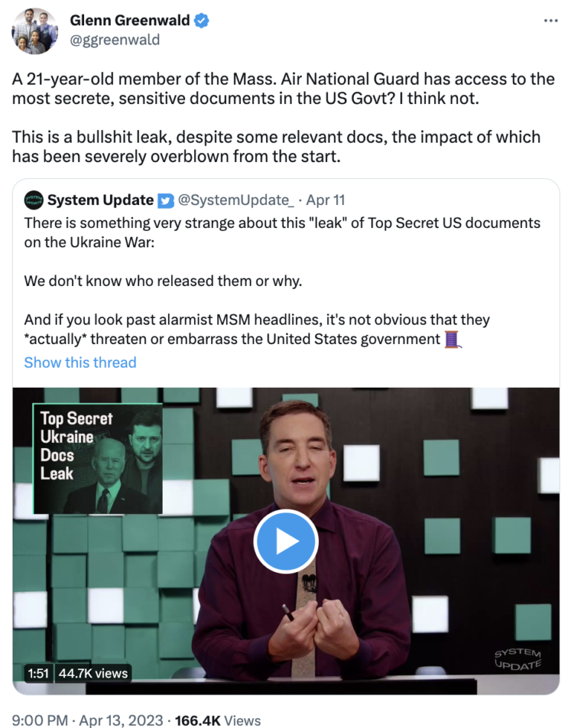Click the blue verified checkmark badge
571x728 pixels.
tap(201, 21)
